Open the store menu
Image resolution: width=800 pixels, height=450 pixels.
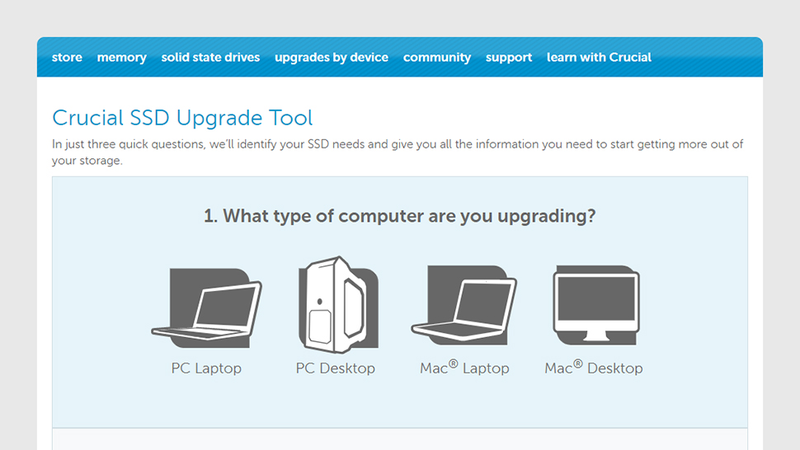click(67, 57)
